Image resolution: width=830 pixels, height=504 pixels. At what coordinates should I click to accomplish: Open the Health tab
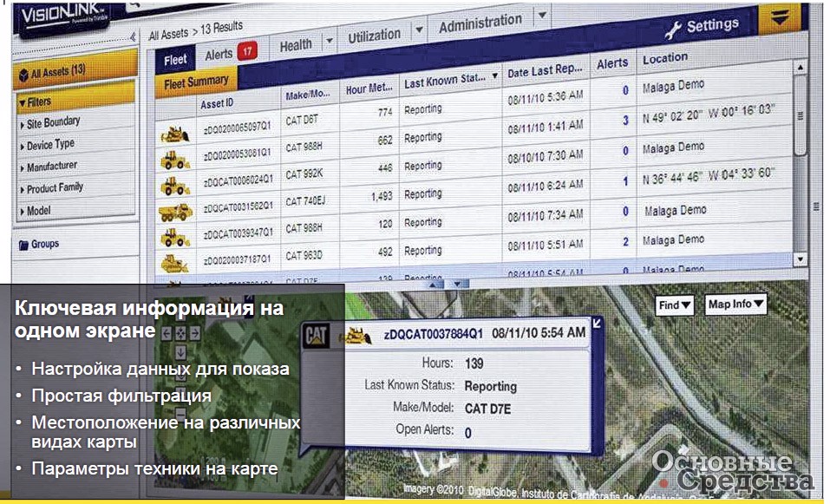point(296,45)
